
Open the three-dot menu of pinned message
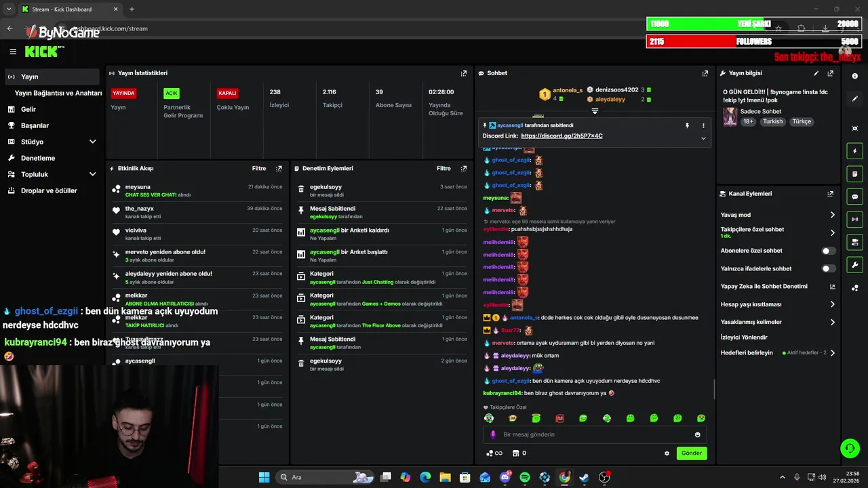(x=703, y=125)
